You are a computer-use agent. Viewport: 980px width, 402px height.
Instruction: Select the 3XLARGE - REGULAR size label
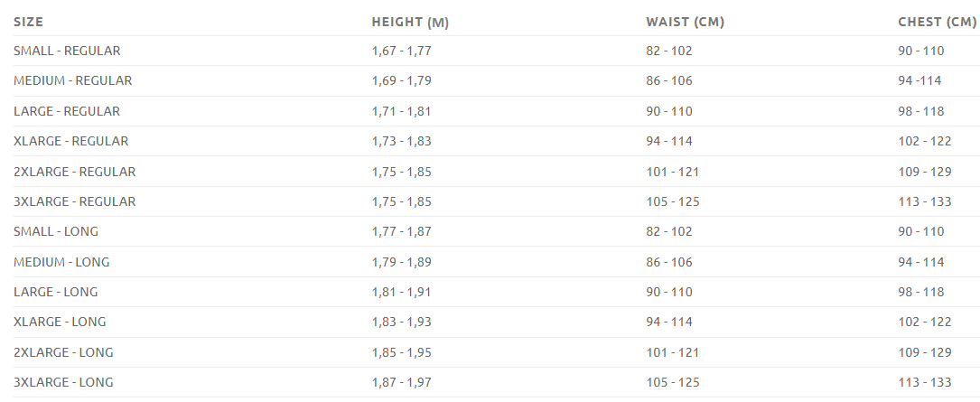coord(74,201)
